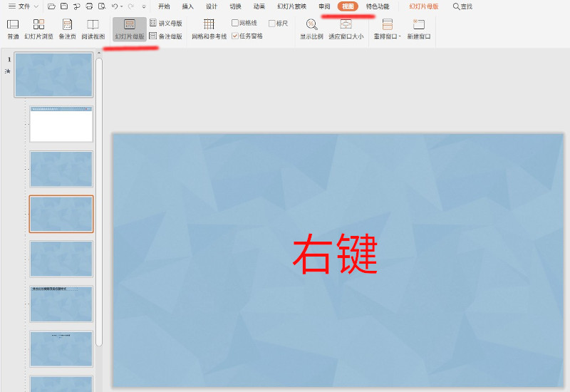Switch to the 动画 tab

pyautogui.click(x=259, y=6)
